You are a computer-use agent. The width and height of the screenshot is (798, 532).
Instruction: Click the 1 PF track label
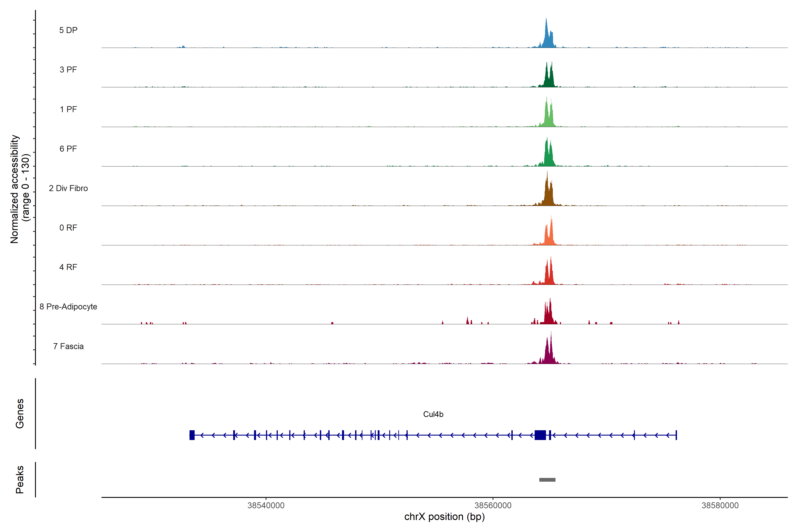[68, 109]
